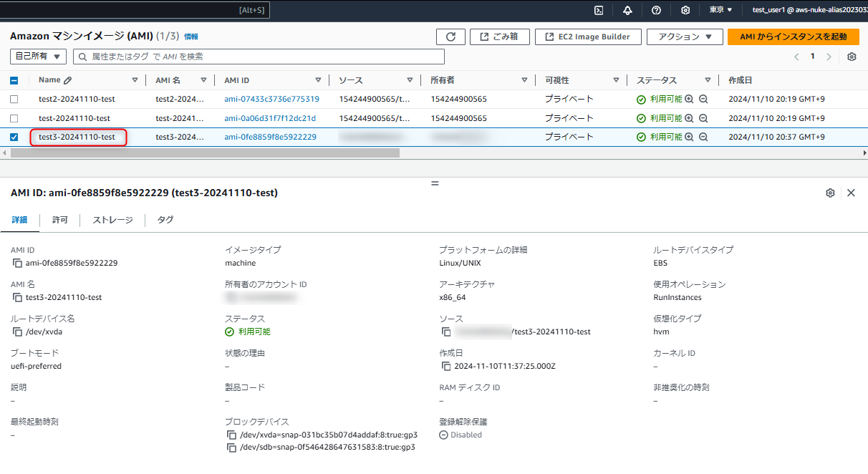
Task: Switch to the ストレージ tab
Action: (x=112, y=220)
